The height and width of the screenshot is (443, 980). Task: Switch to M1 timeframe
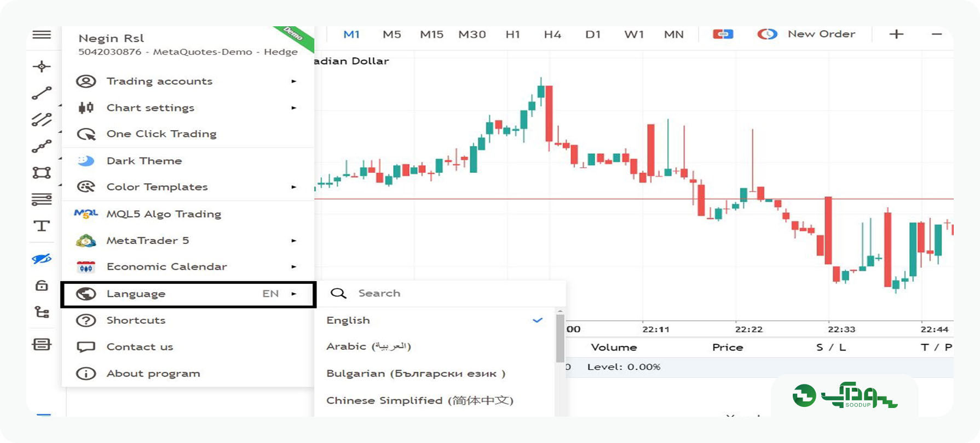(351, 34)
